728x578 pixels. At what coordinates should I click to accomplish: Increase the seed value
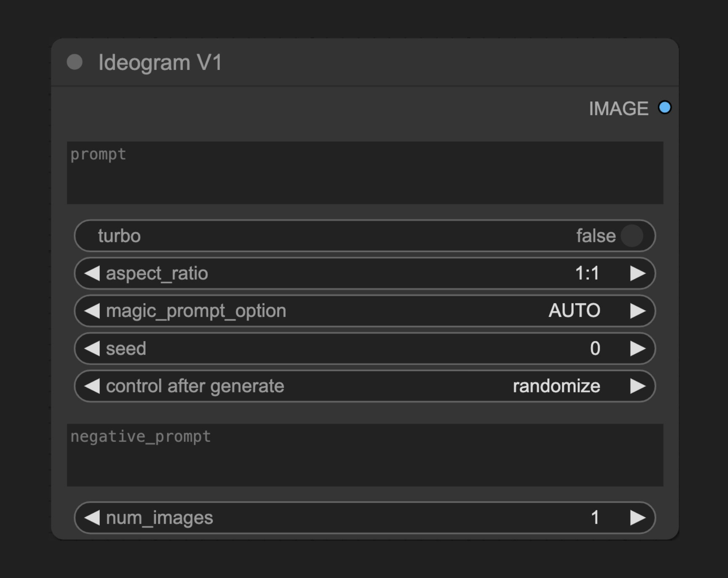click(638, 348)
